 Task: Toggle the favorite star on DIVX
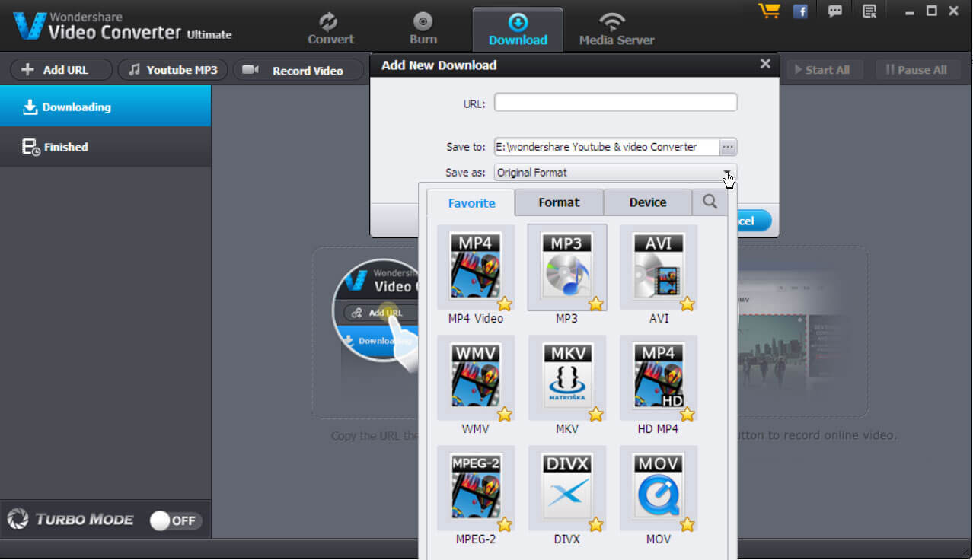pyautogui.click(x=596, y=524)
